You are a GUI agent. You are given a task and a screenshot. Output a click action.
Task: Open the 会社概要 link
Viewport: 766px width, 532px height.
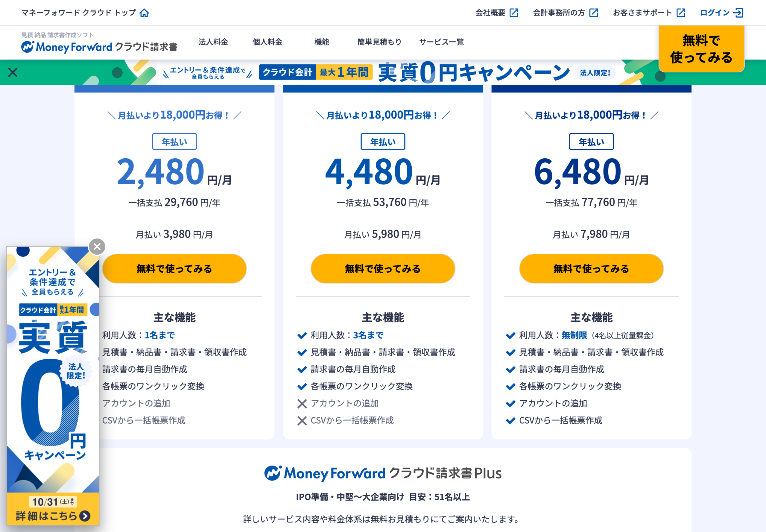point(490,13)
